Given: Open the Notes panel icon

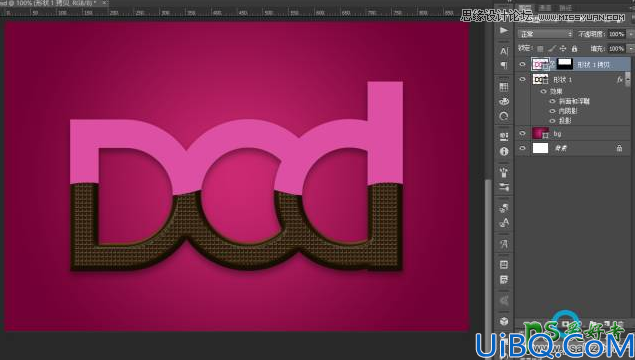Looking at the screenshot, I should [x=504, y=279].
